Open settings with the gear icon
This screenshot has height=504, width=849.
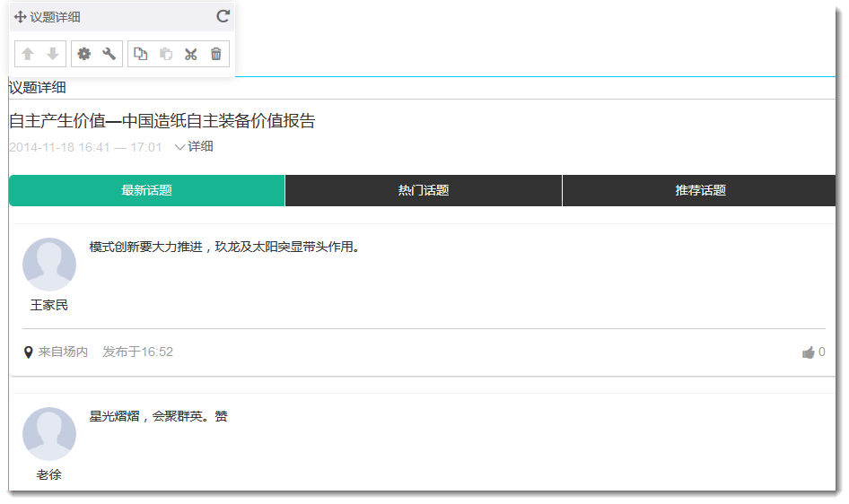[x=84, y=54]
